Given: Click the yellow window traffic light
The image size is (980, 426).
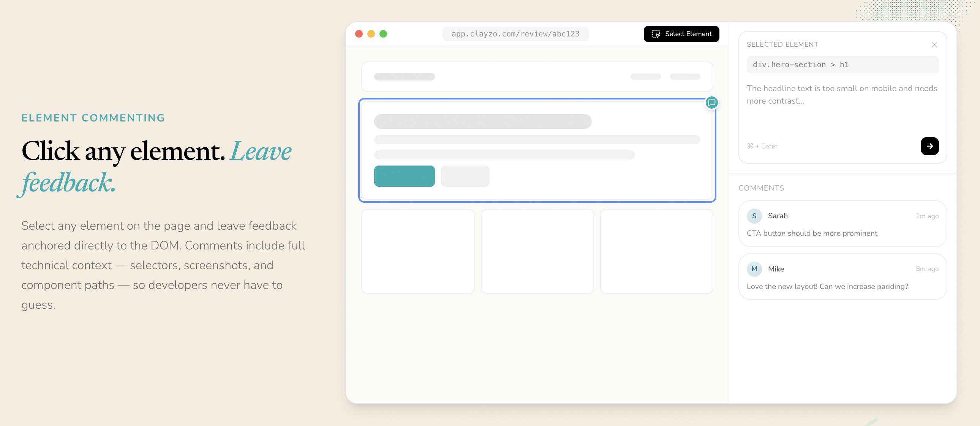Looking at the screenshot, I should click(x=371, y=34).
